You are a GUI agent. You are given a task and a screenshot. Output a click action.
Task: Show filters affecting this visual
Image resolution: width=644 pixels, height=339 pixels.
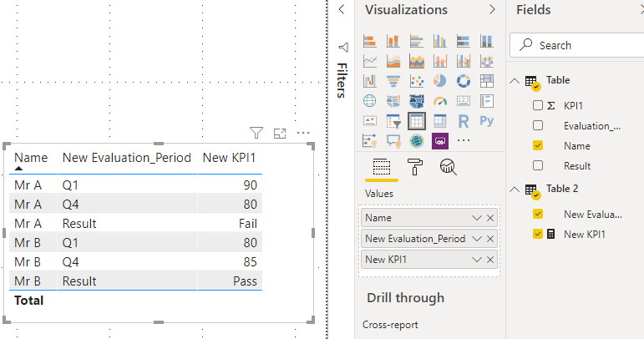256,133
